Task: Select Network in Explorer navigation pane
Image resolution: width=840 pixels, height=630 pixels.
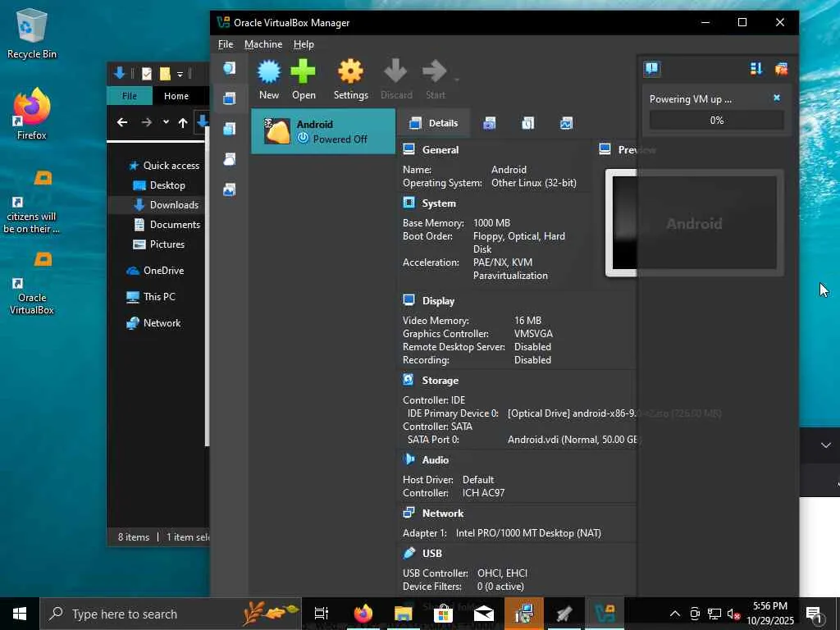Action: click(x=153, y=323)
